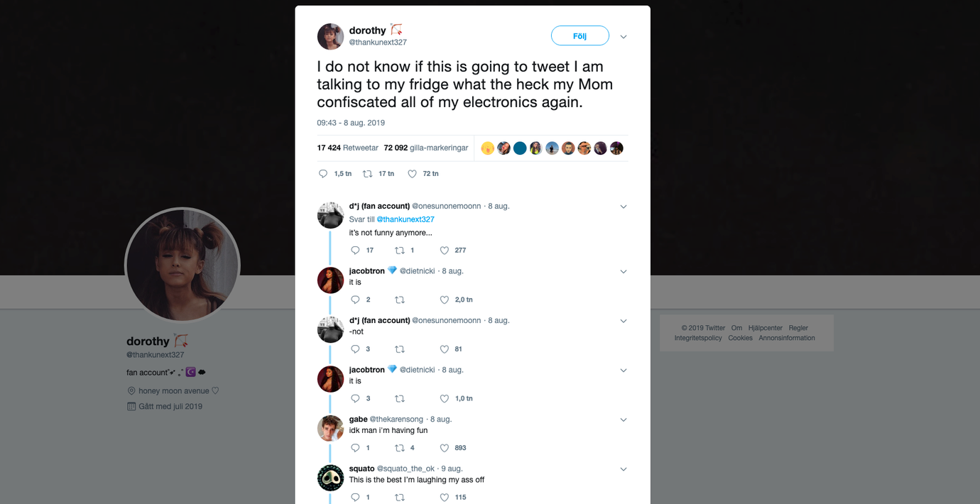Image resolution: width=980 pixels, height=504 pixels.
Task: Like d*j's "-not" reply
Action: click(445, 349)
